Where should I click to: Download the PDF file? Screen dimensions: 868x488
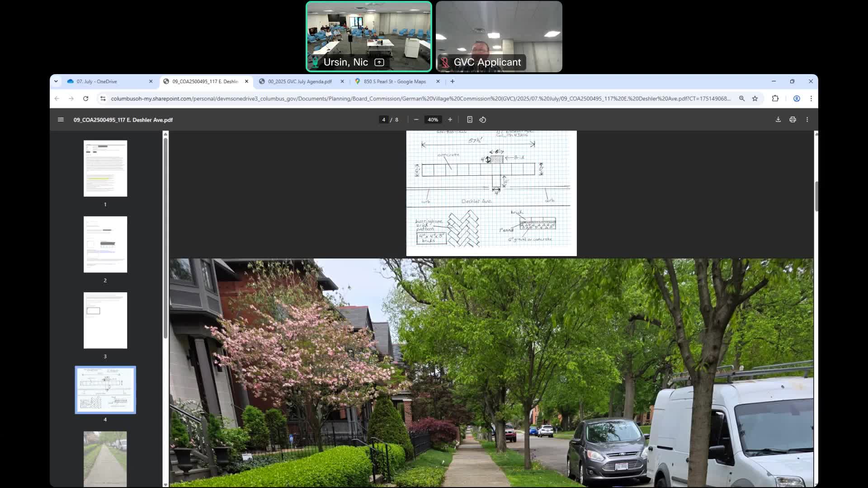point(778,120)
